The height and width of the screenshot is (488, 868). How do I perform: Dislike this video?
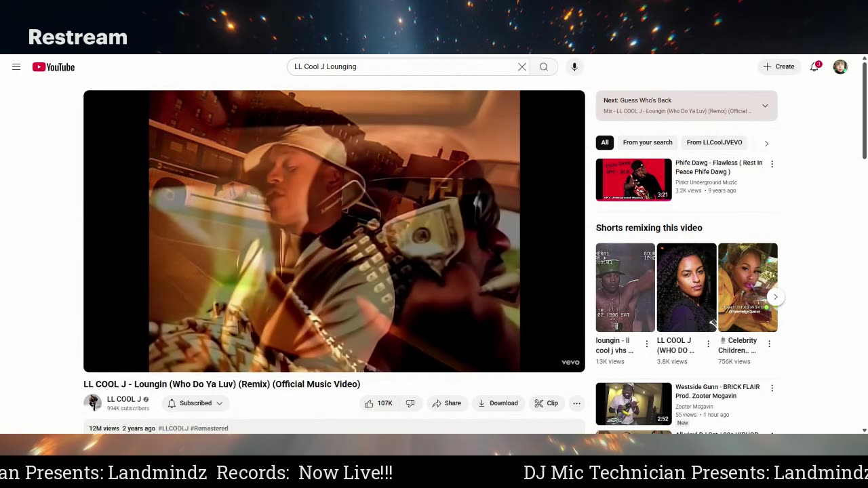410,403
